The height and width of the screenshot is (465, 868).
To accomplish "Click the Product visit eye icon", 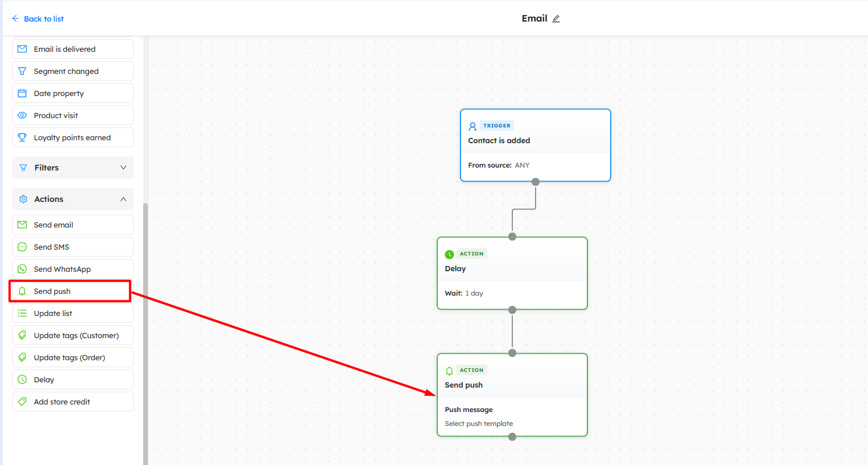I will tap(22, 115).
